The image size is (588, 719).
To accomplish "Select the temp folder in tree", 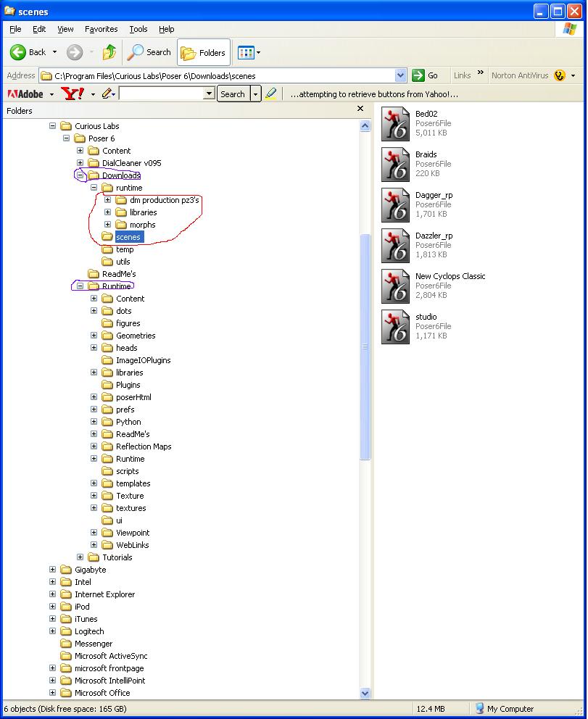I will pos(125,249).
